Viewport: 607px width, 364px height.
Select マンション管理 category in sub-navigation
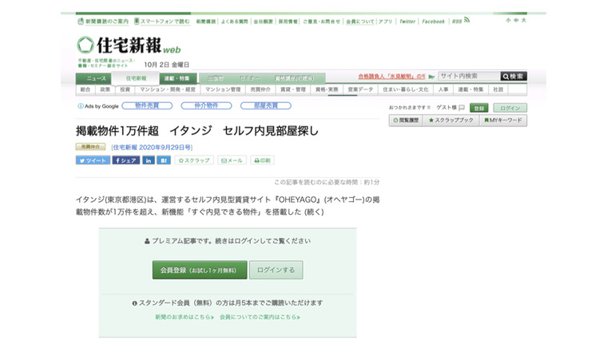point(223,89)
